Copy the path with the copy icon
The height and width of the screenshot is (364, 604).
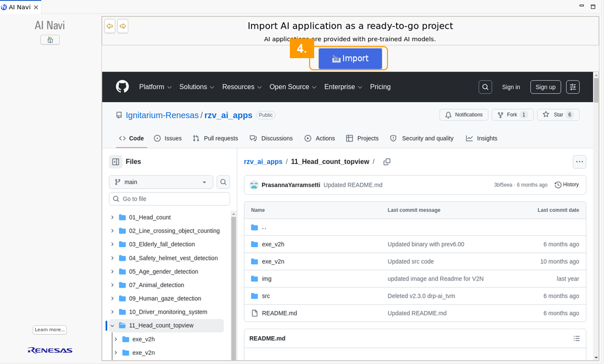click(x=387, y=162)
